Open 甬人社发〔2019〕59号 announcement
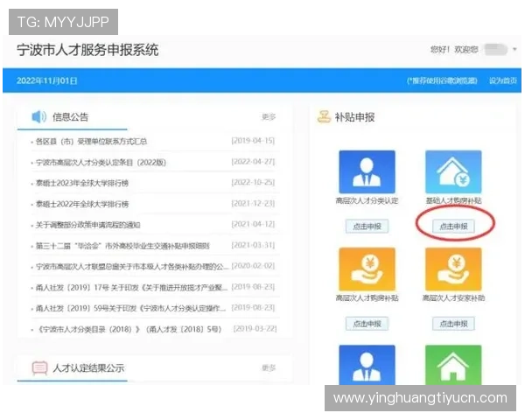Image resolution: width=525 pixels, height=420 pixels. click(x=131, y=308)
